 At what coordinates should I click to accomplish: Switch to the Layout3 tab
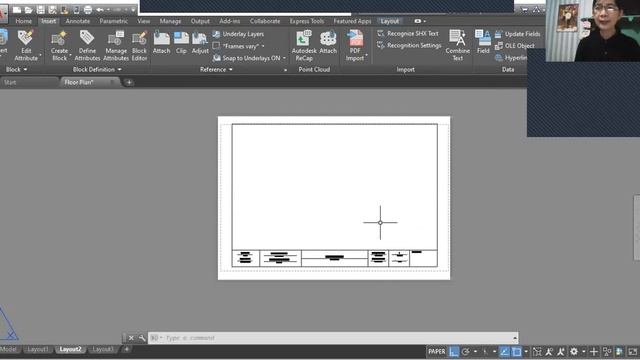pos(102,349)
